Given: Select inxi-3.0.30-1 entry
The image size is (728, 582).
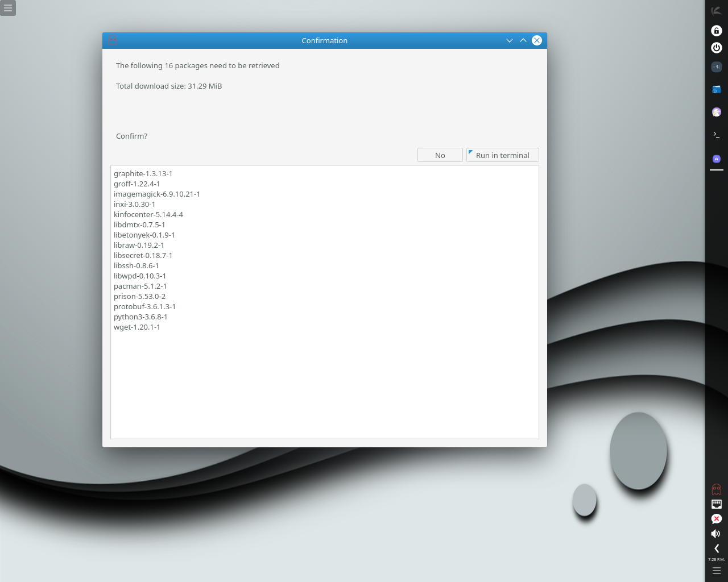Looking at the screenshot, I should point(134,205).
